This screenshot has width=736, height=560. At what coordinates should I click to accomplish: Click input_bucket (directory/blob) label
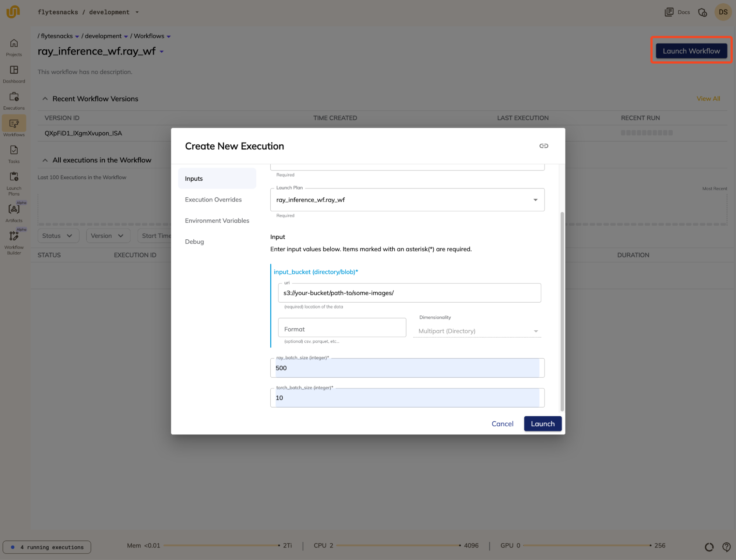316,272
